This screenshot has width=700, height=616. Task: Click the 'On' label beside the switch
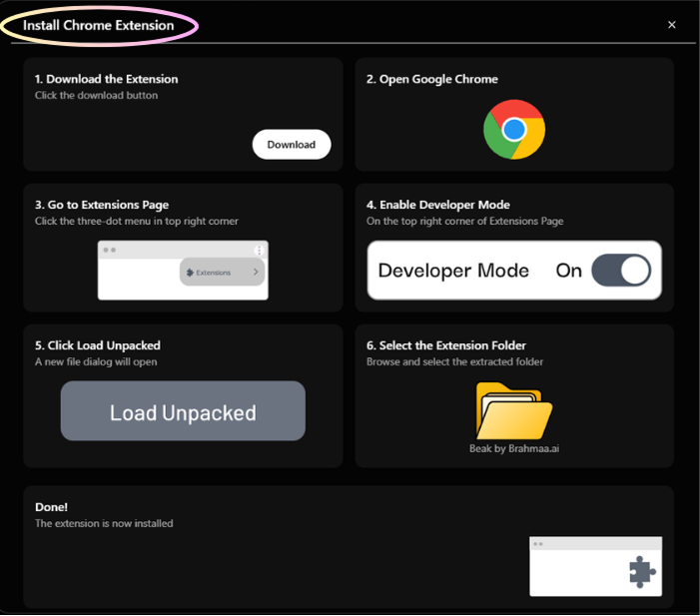(x=569, y=271)
